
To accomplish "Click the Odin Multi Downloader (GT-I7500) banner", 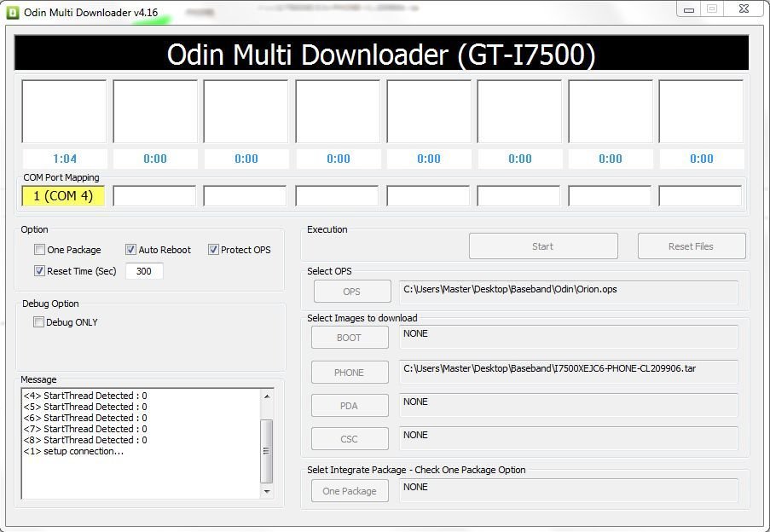I will pyautogui.click(x=381, y=54).
